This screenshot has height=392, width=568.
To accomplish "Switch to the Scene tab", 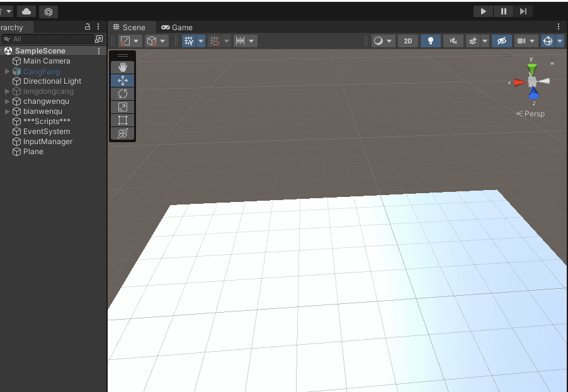I will tap(129, 27).
